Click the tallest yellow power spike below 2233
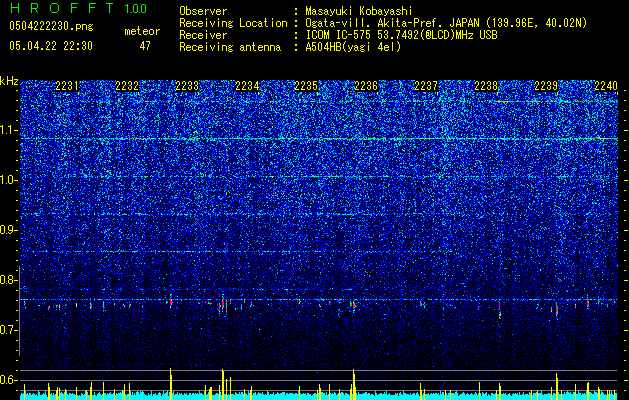Screen dimensions: 629x400 click(x=170, y=384)
